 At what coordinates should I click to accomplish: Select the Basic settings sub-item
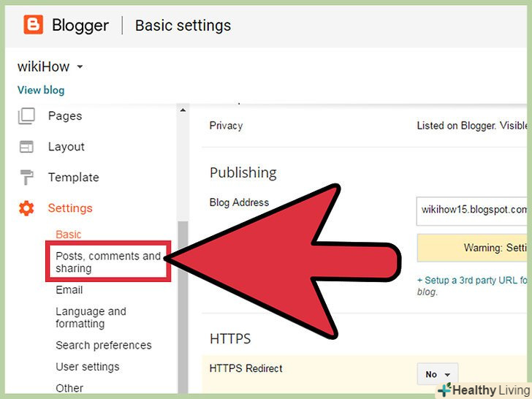[69, 235]
